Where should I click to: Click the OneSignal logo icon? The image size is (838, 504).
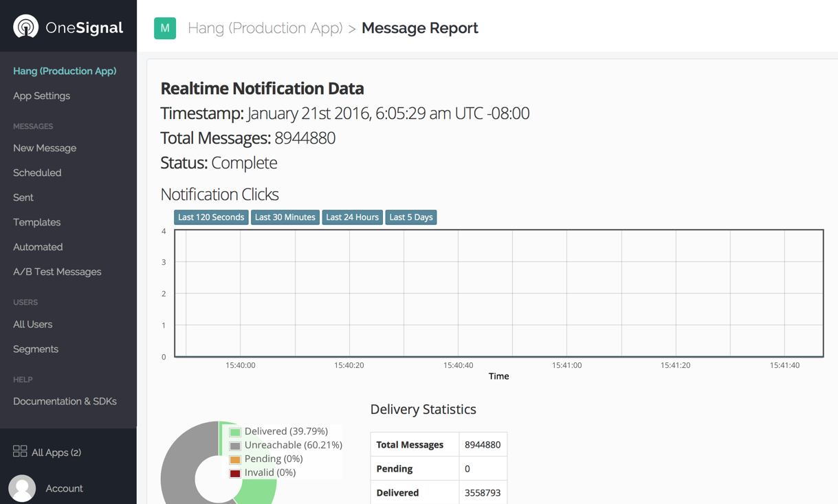tap(26, 27)
